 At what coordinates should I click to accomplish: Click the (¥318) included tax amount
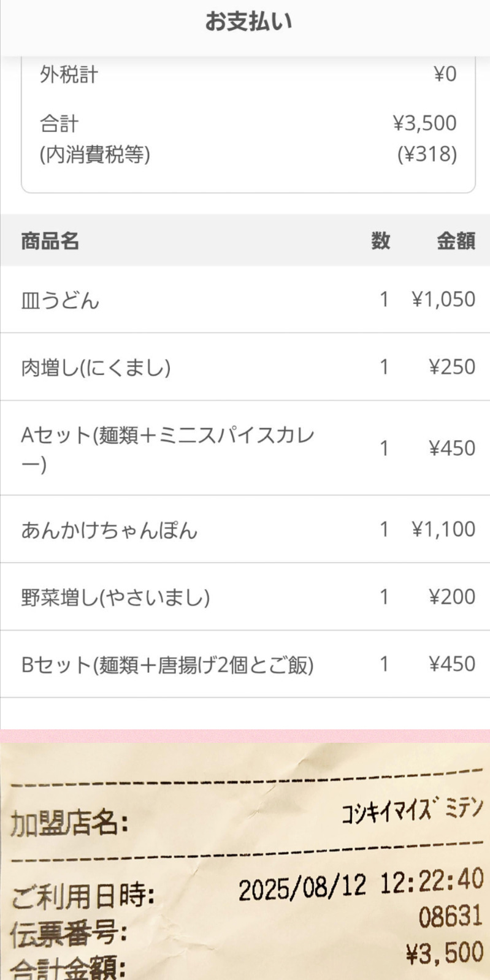click(x=427, y=154)
